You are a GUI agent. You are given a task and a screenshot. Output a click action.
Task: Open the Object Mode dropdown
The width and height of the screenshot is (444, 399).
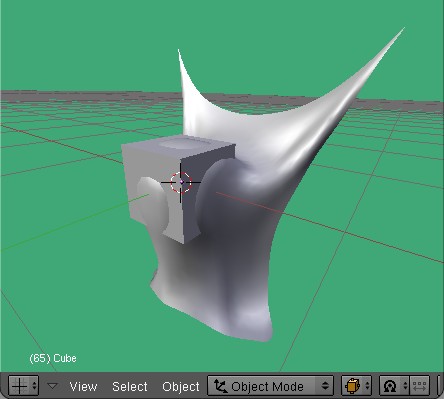point(270,386)
